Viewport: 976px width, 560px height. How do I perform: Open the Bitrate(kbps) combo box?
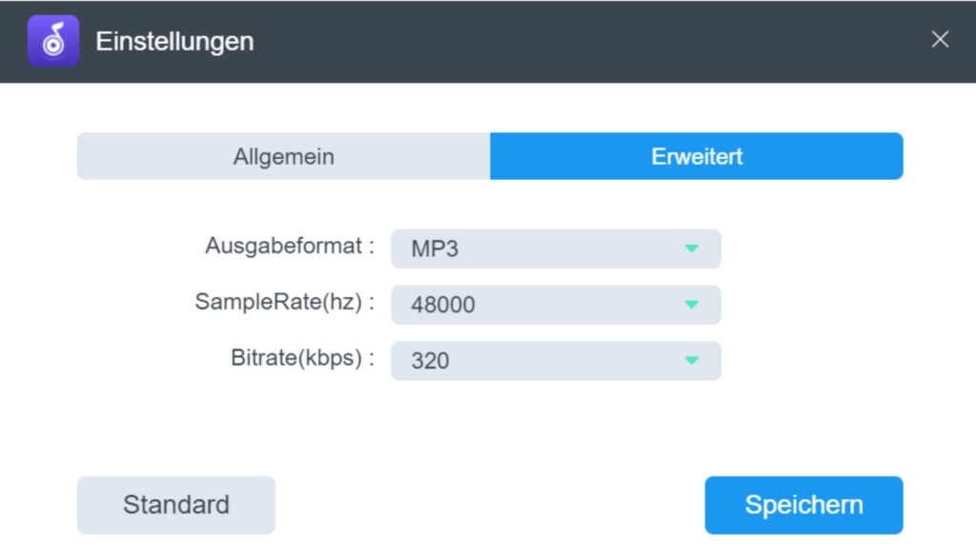(x=556, y=361)
